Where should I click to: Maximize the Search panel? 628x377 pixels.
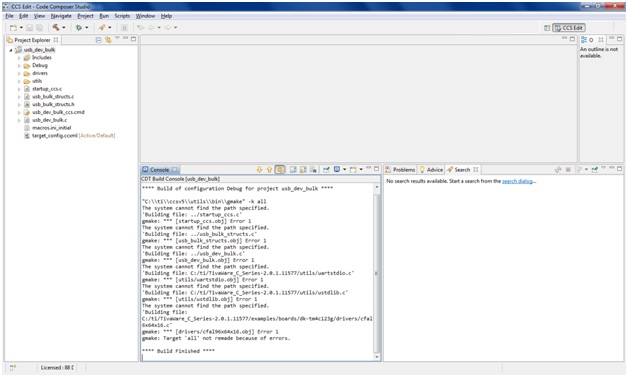tap(620, 169)
